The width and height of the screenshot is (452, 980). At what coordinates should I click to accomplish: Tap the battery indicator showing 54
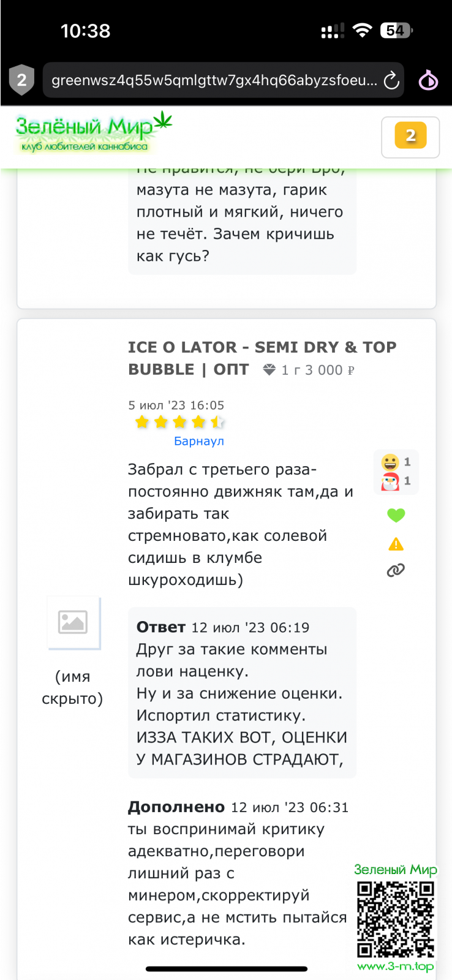pyautogui.click(x=396, y=31)
